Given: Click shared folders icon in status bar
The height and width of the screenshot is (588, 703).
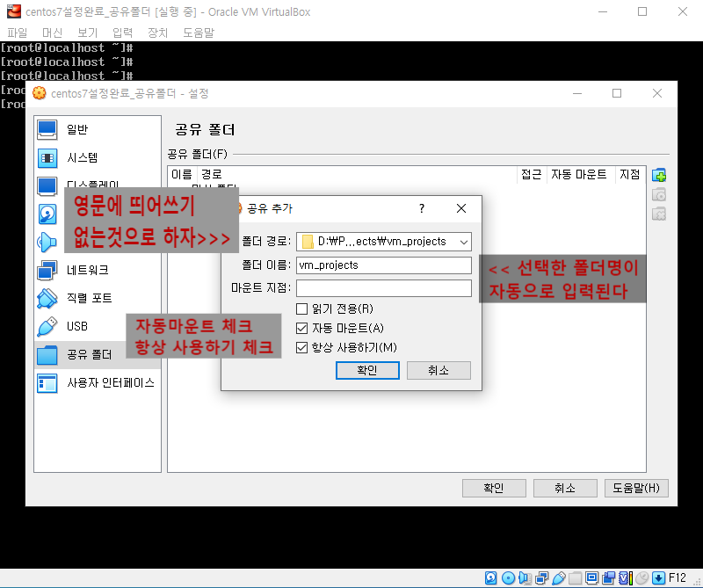Looking at the screenshot, I should click(576, 577).
